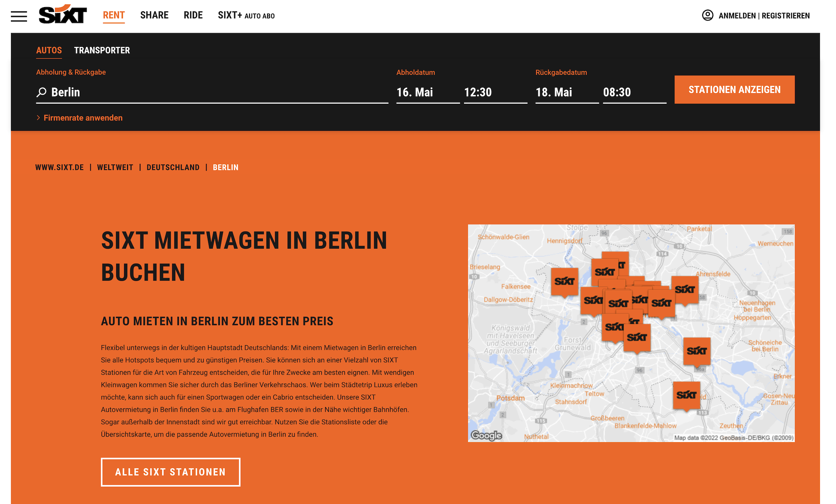This screenshot has width=836, height=504.
Task: Click AUTO MIETEN IN BERLIN subheading
Action: pyautogui.click(x=217, y=321)
